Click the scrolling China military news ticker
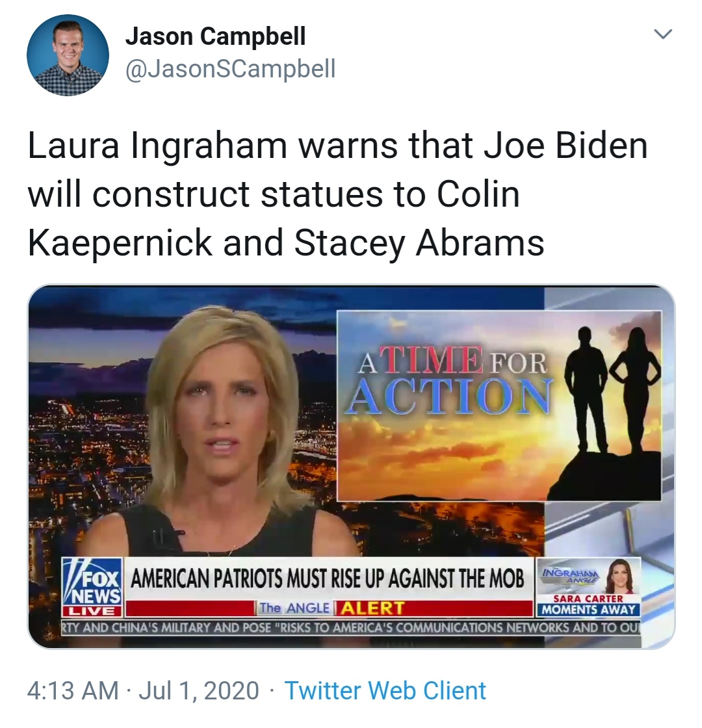Screen dimensions: 702x728 (x=352, y=628)
